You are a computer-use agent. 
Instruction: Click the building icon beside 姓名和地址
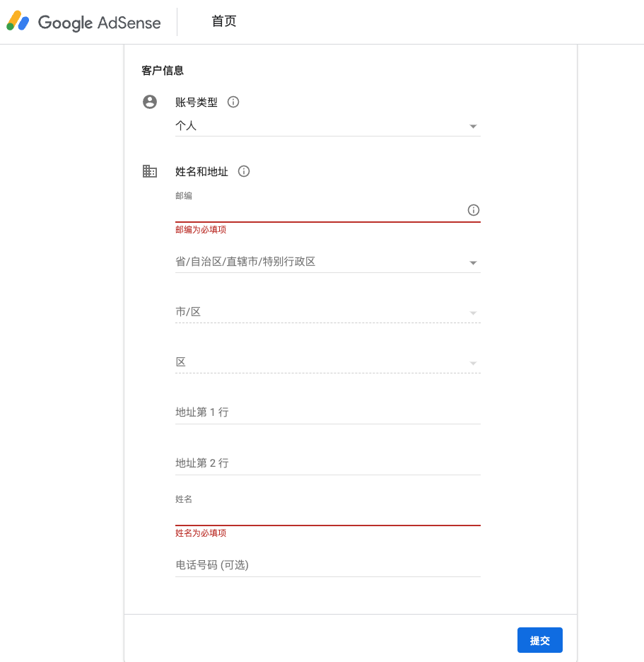[150, 171]
